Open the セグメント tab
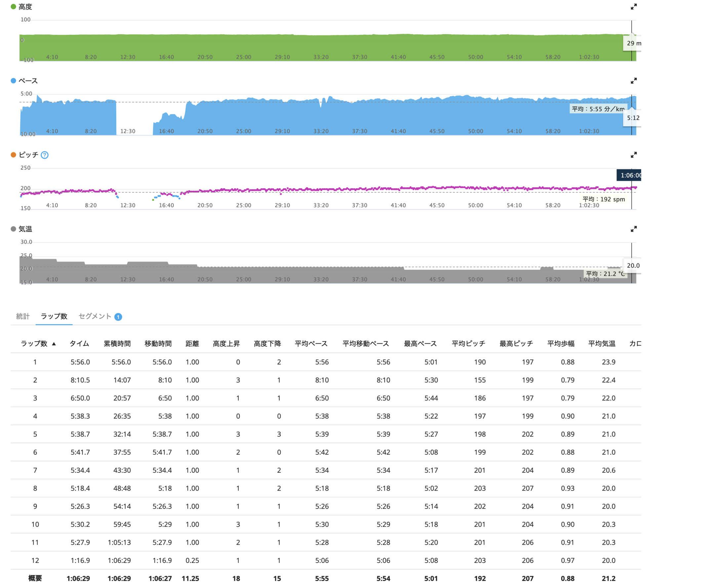Screen dimensions: 706x588 (x=95, y=316)
